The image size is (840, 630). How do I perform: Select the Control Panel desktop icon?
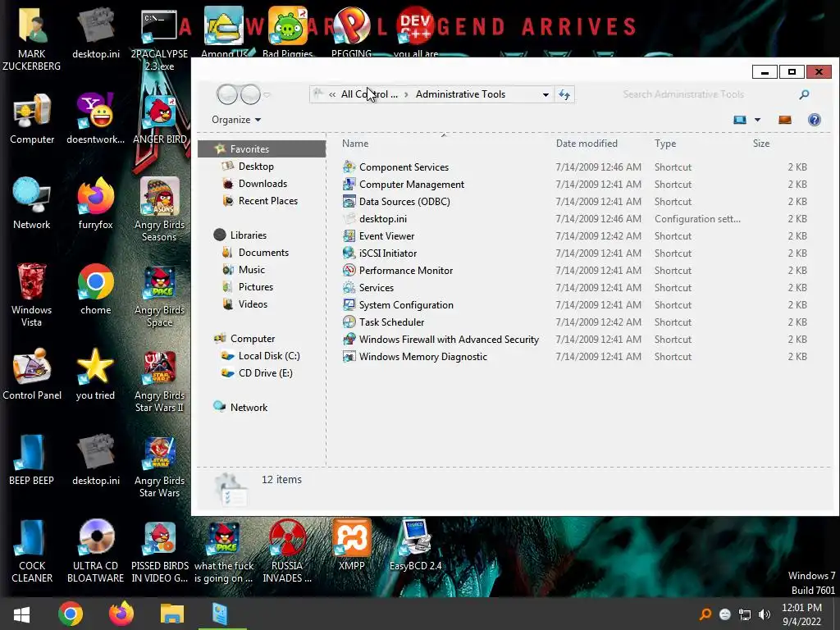32,374
